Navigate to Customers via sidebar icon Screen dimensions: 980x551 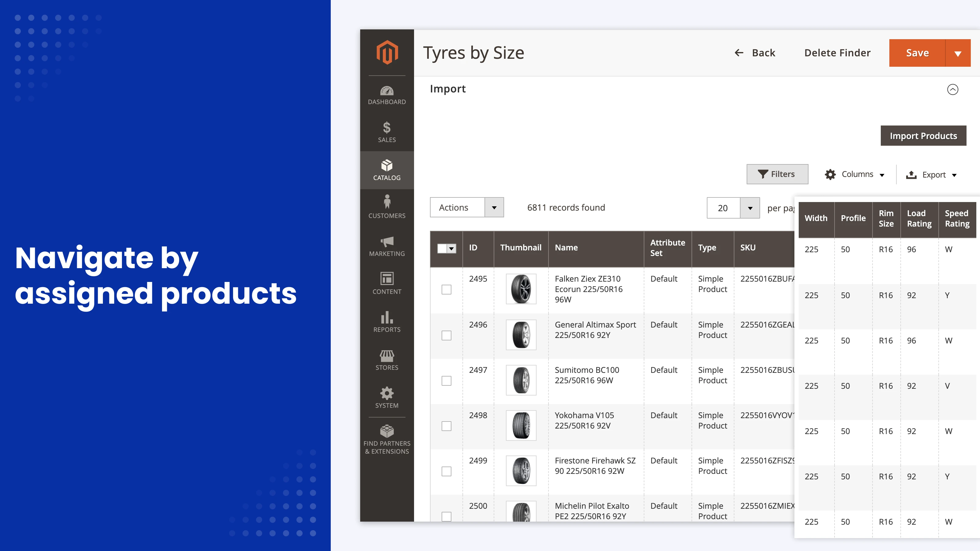click(386, 208)
